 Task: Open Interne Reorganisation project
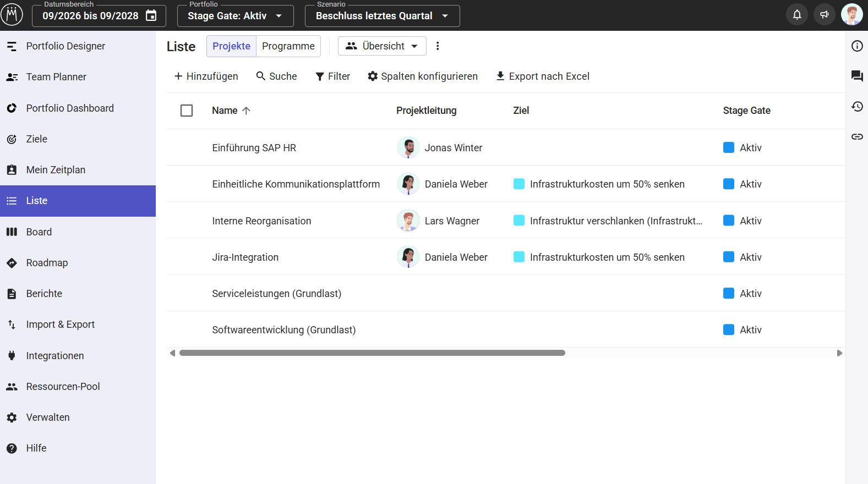[x=261, y=221]
